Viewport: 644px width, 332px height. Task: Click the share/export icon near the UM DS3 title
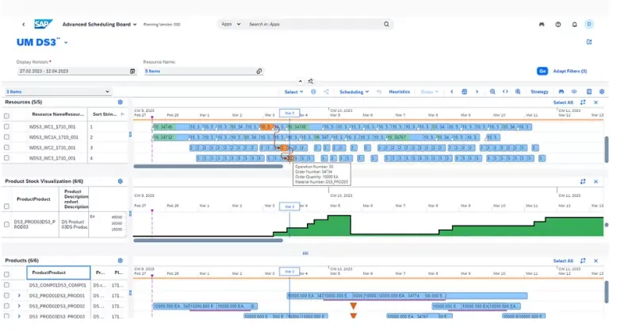point(589,42)
